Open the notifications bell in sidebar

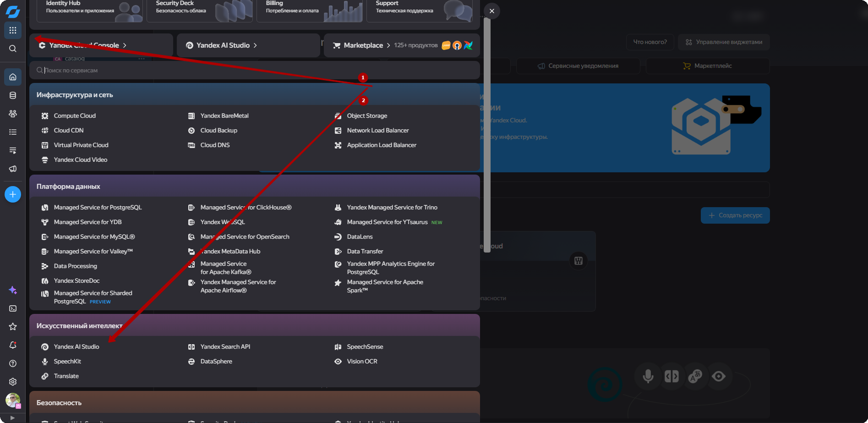coord(13,345)
